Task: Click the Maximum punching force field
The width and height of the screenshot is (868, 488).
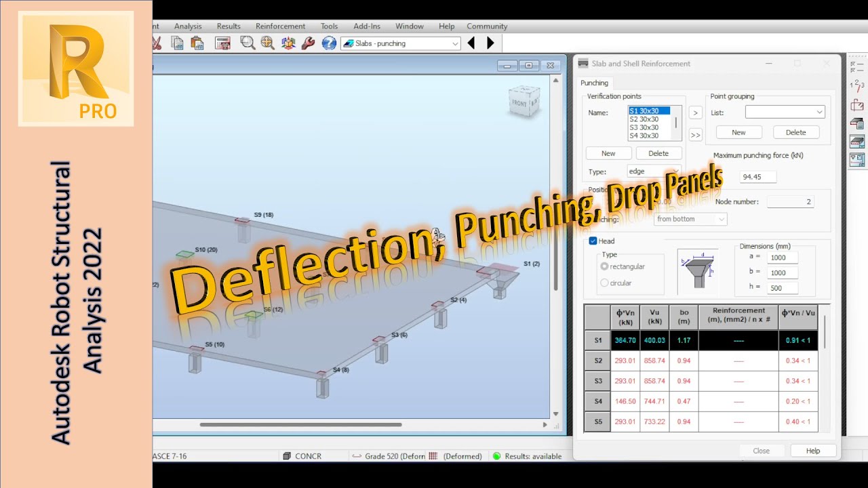Action: (757, 177)
